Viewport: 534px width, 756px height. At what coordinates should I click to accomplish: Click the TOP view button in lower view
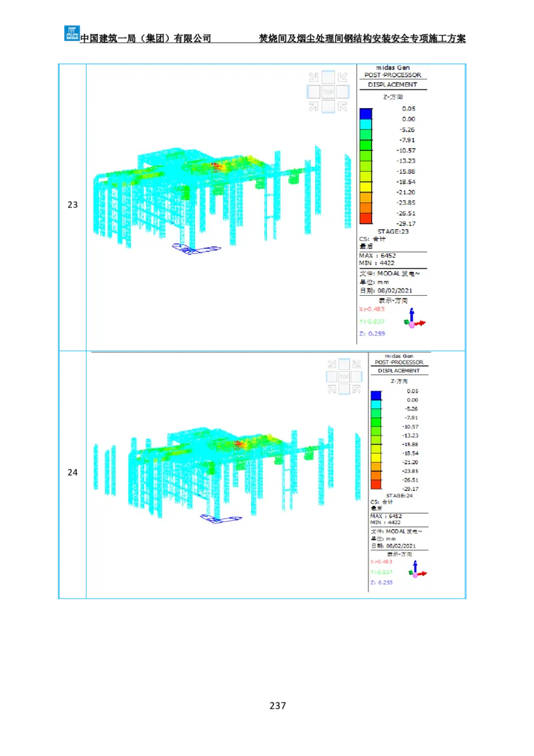tap(344, 377)
